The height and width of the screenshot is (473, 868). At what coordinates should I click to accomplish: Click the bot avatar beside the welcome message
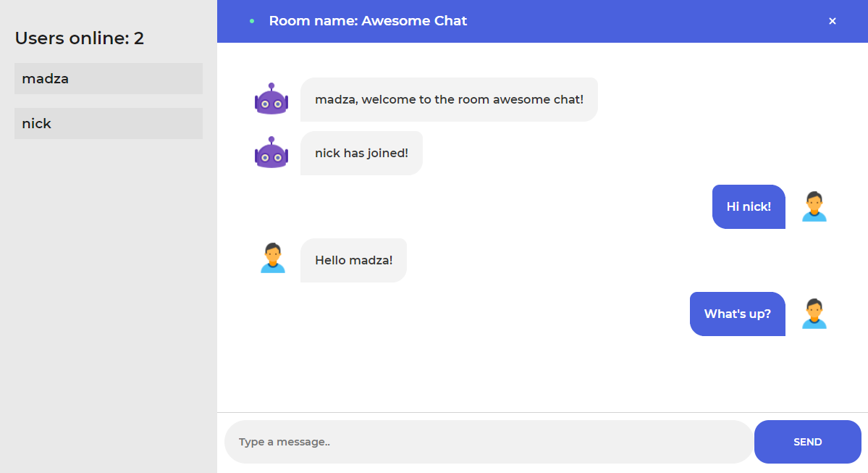click(x=271, y=99)
